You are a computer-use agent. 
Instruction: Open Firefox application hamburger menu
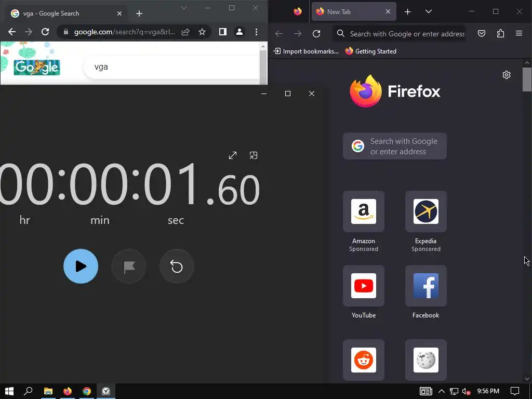519,33
